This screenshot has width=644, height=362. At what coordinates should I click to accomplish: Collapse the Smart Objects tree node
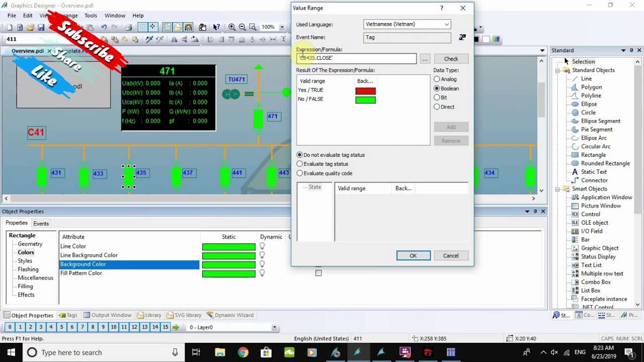coord(558,189)
